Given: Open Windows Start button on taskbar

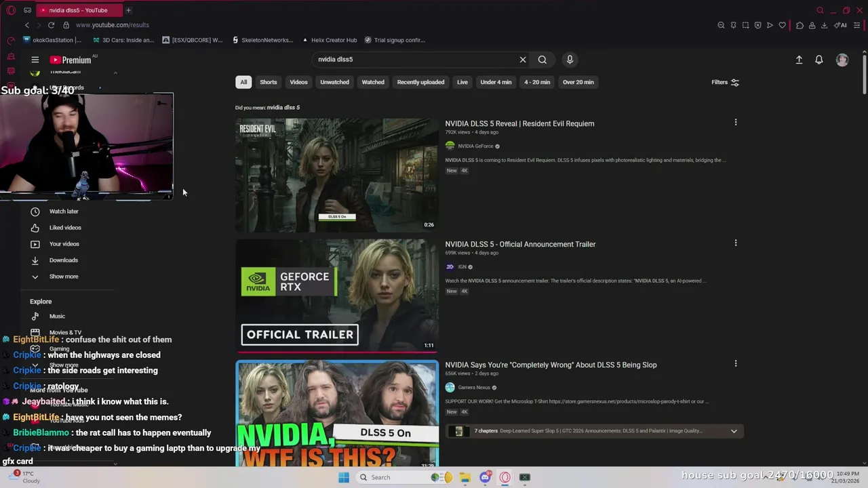Looking at the screenshot, I should tap(344, 477).
